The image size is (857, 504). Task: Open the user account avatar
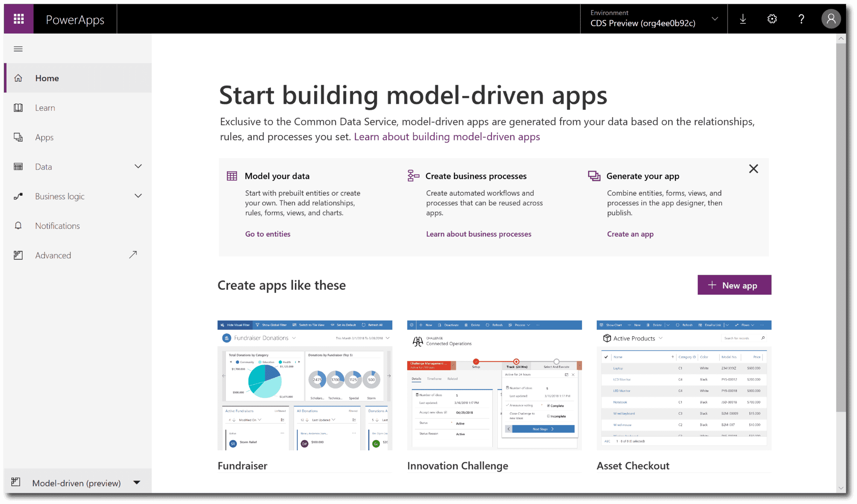click(x=831, y=19)
